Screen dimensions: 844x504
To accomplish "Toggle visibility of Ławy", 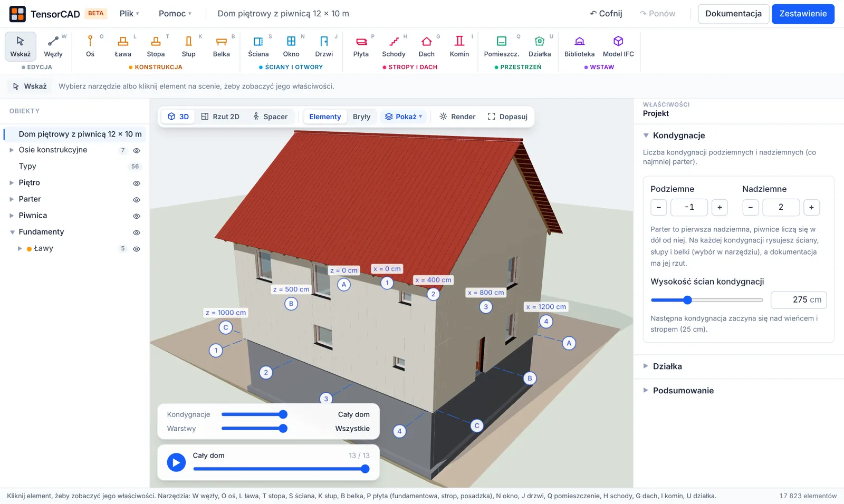I will tap(137, 249).
